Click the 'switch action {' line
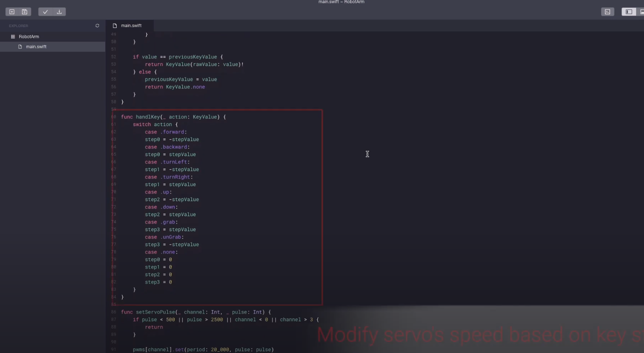The width and height of the screenshot is (644, 353). pyautogui.click(x=155, y=124)
